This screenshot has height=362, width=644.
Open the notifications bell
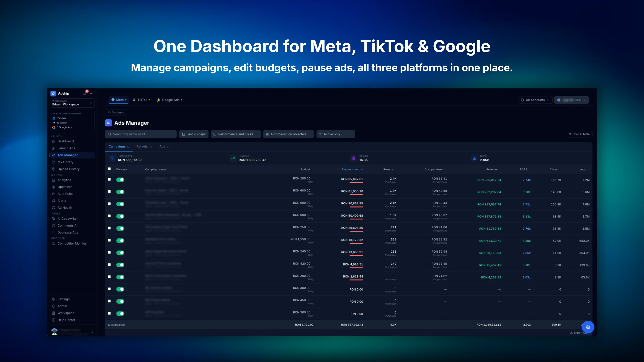coord(85,94)
